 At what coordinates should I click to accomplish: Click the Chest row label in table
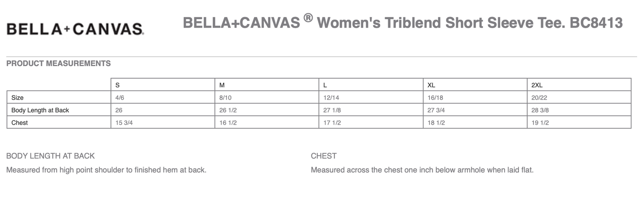pyautogui.click(x=20, y=122)
